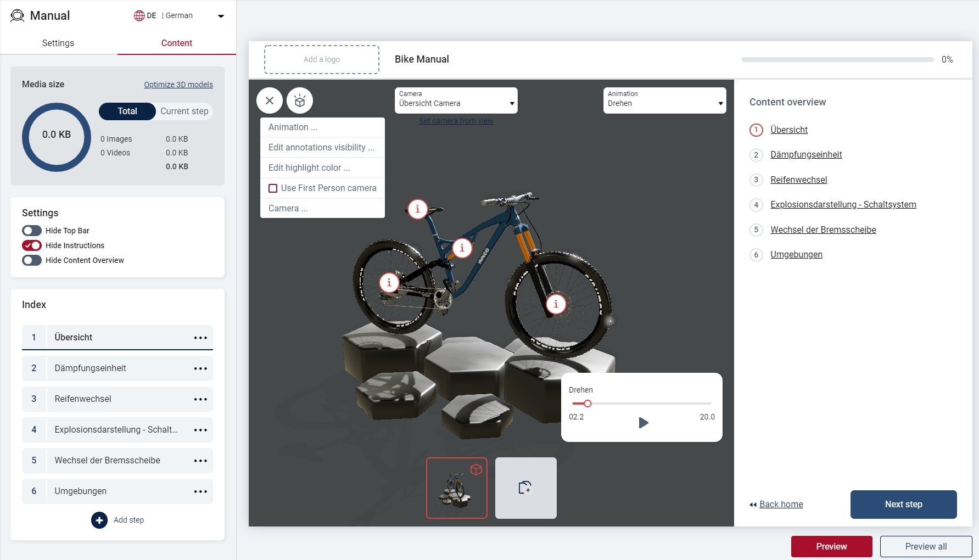Switch to the Settings tab
Image resolution: width=979 pixels, height=560 pixels.
(58, 43)
